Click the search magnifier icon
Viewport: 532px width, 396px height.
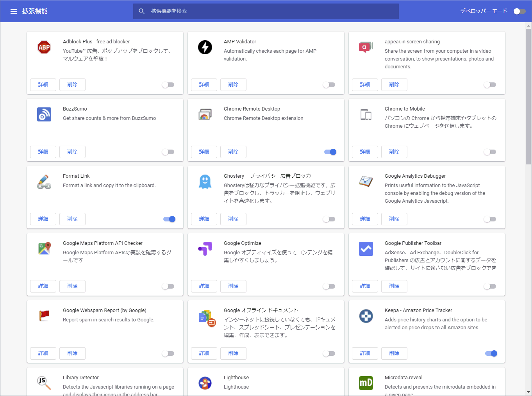point(142,11)
